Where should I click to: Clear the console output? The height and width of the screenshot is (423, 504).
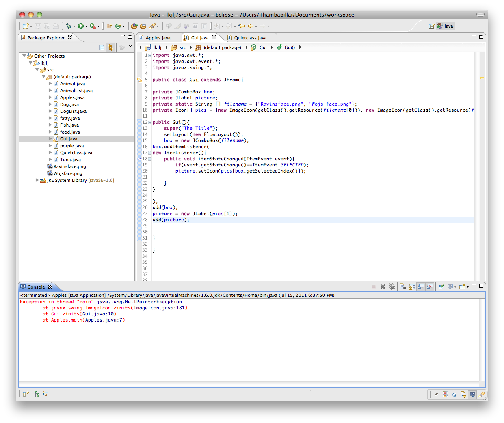coord(403,287)
